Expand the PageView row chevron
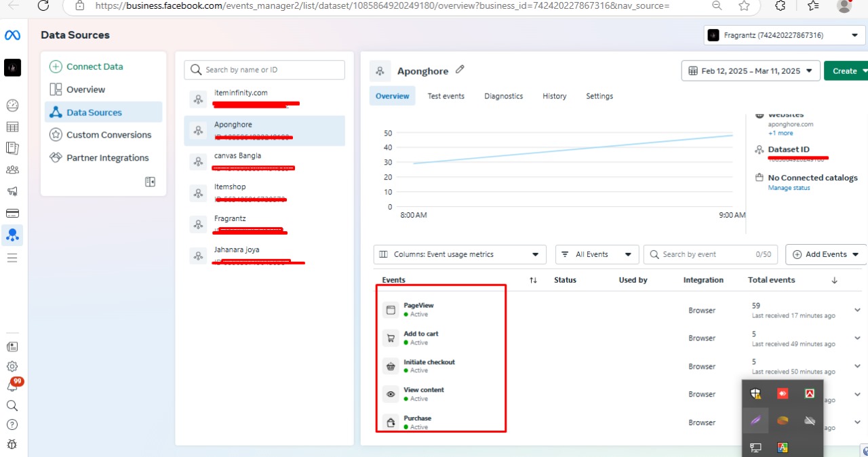Screen dimensions: 868x457 click(858, 310)
